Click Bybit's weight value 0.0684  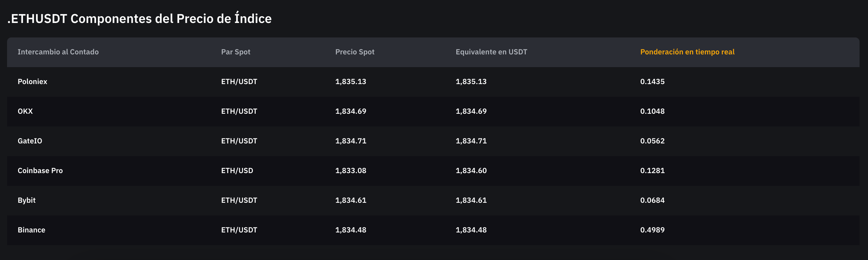(652, 200)
